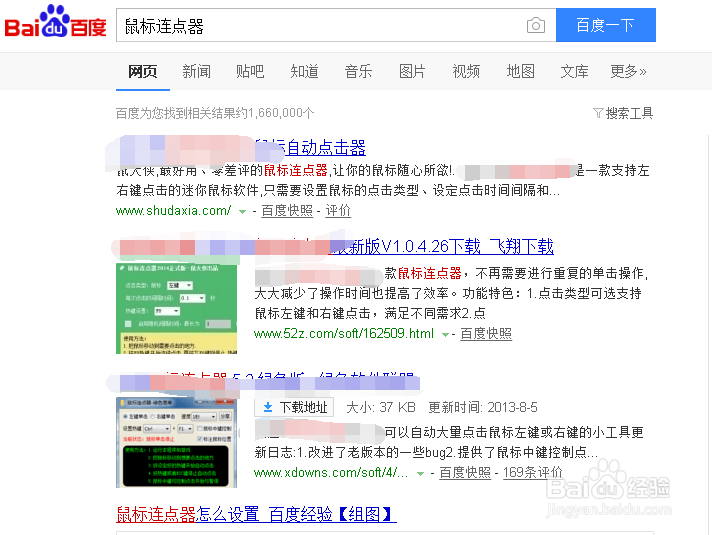Click the Baidu logo
Screen dimensions: 712x535
click(x=55, y=22)
